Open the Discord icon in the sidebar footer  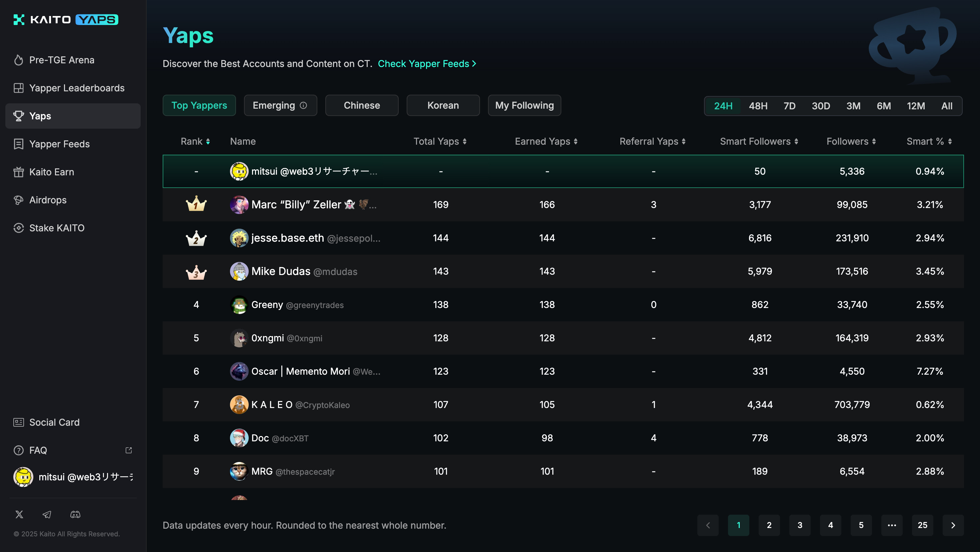(75, 514)
